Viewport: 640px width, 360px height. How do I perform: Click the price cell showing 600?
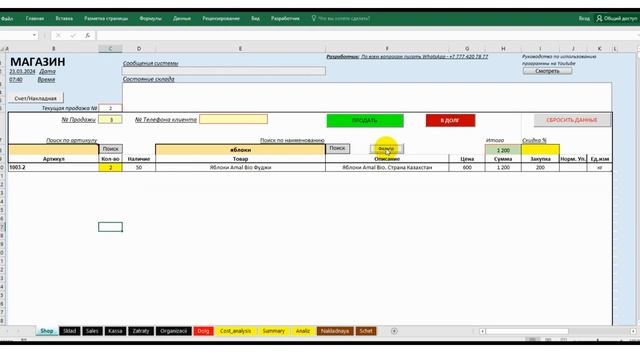coord(467,167)
